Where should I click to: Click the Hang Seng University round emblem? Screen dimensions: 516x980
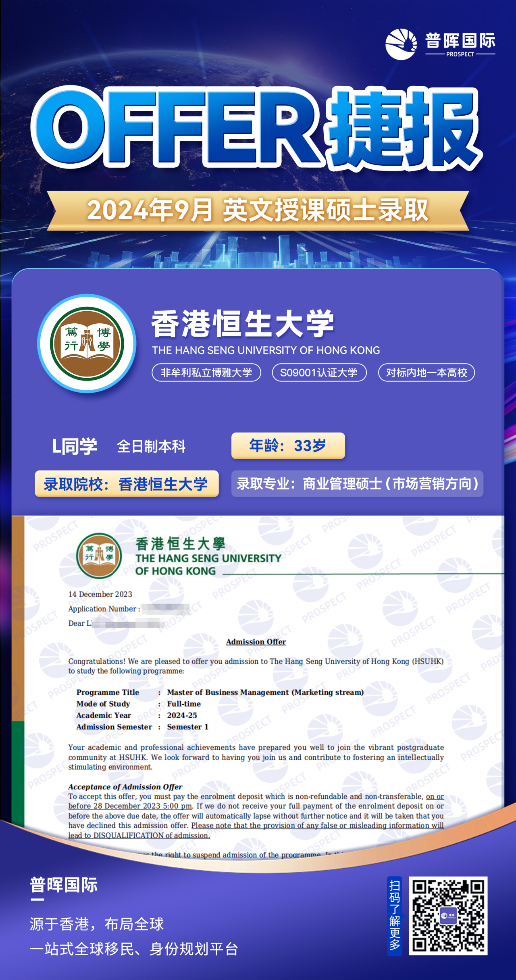pyautogui.click(x=87, y=344)
